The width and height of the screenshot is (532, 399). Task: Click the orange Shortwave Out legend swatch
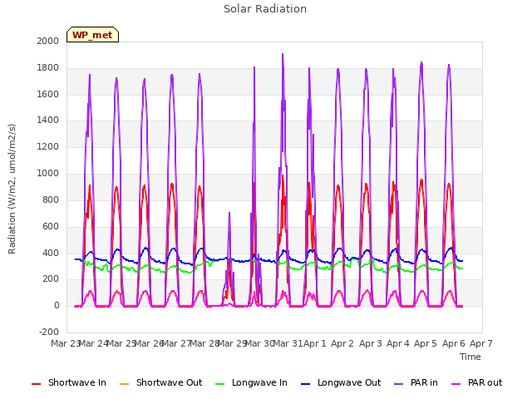124,384
